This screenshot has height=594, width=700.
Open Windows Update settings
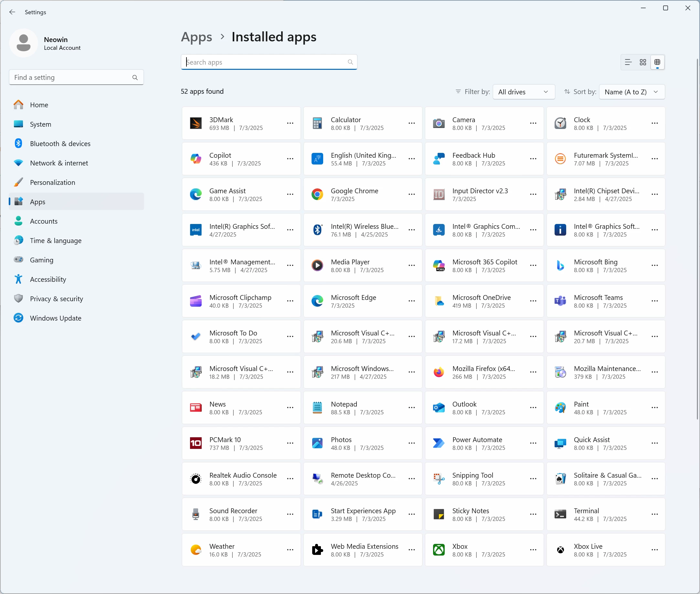(76, 318)
